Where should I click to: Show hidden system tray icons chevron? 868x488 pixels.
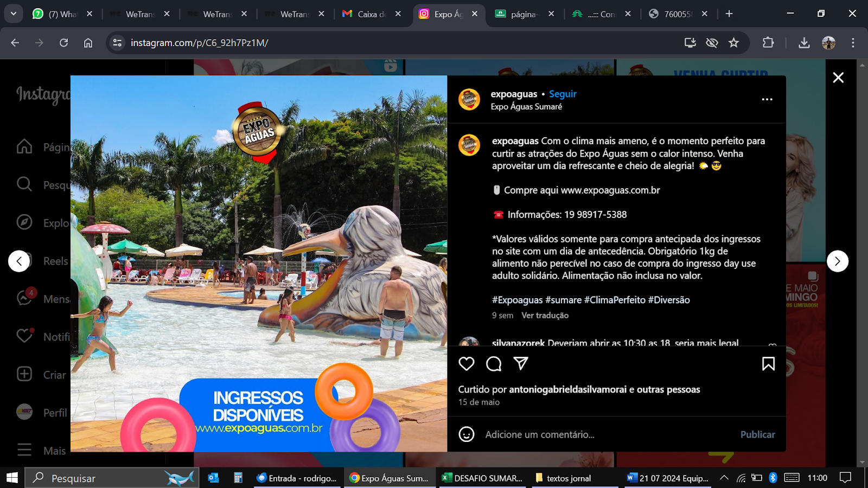click(x=724, y=478)
